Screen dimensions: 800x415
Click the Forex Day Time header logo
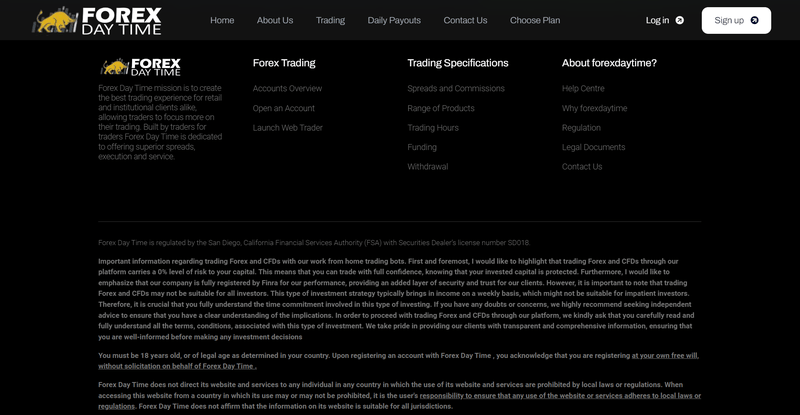tap(97, 20)
